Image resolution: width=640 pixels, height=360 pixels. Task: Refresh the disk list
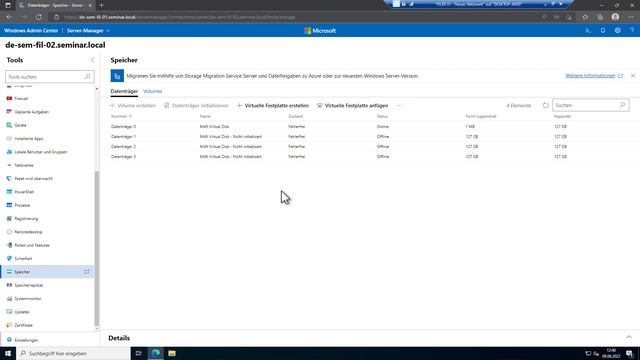tap(545, 105)
